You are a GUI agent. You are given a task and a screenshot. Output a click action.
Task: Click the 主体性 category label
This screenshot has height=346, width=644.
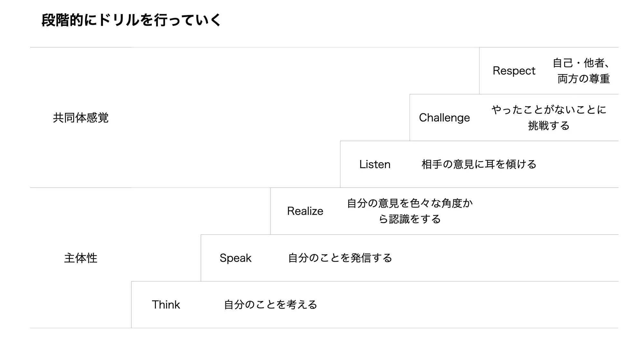80,258
